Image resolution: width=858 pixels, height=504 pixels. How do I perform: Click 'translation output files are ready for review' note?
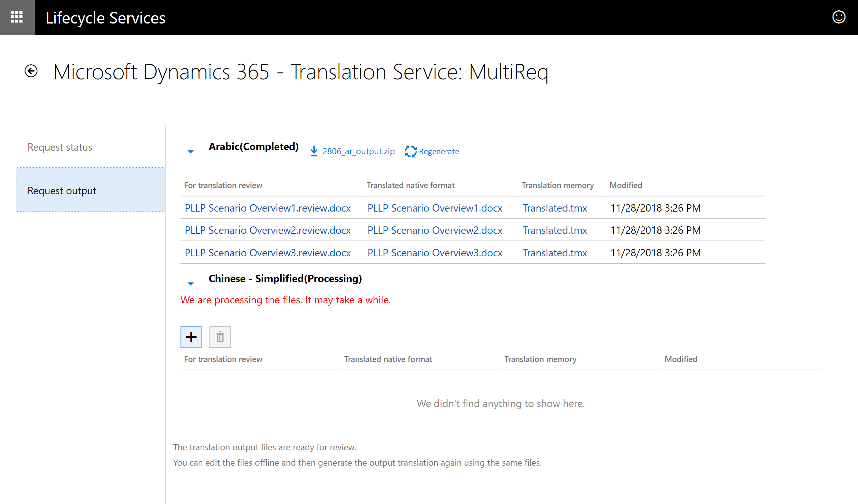[265, 447]
